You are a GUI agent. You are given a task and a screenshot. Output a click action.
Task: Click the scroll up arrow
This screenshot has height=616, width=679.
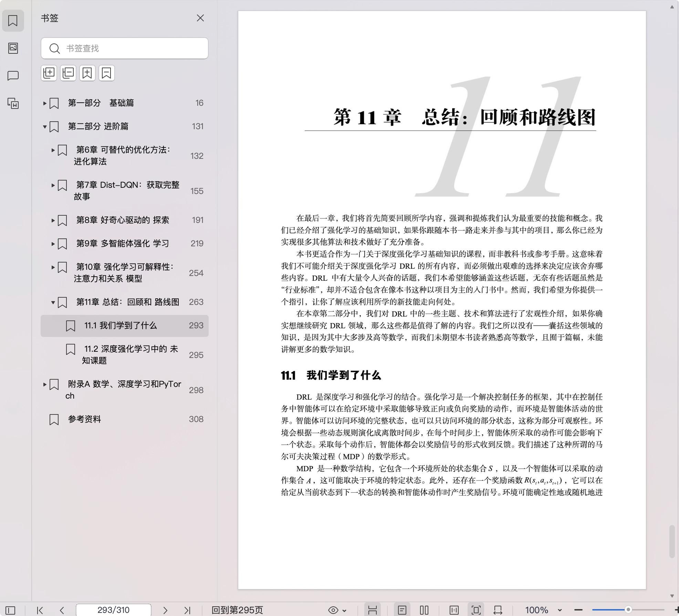pyautogui.click(x=672, y=7)
